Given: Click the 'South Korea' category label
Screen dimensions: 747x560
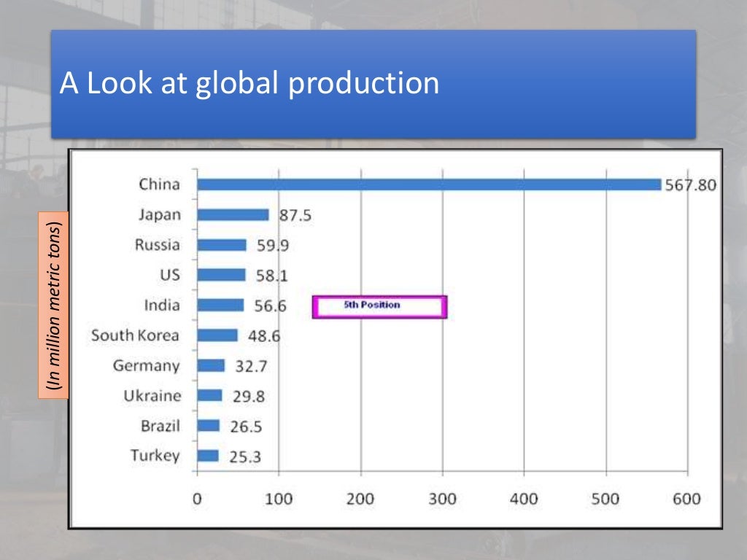Looking at the screenshot, I should point(135,335).
